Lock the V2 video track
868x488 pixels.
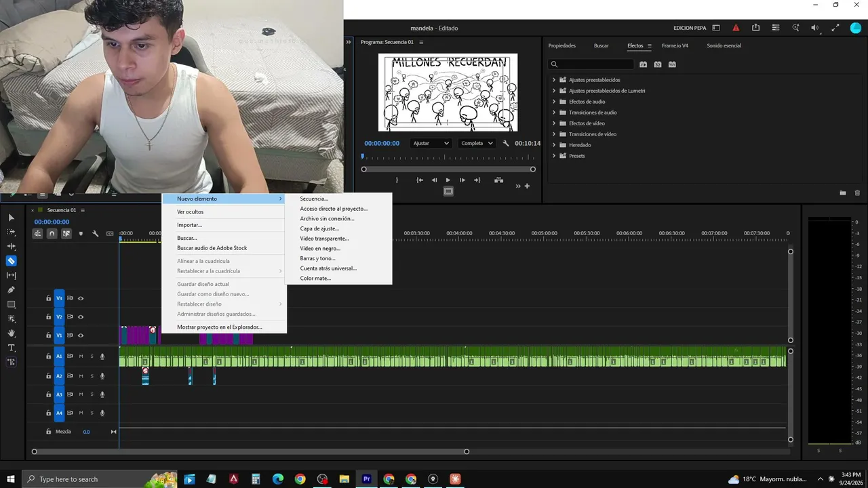[x=48, y=317]
